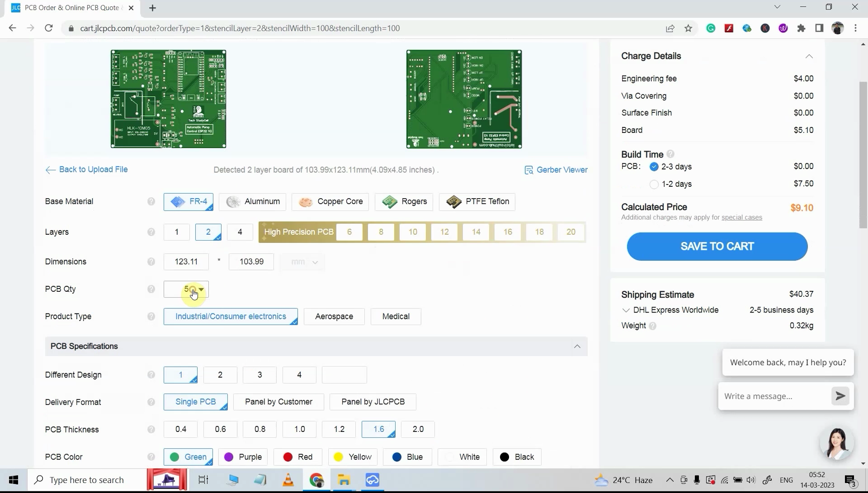Collapse the Charge Details panel
868x493 pixels.
(x=809, y=57)
